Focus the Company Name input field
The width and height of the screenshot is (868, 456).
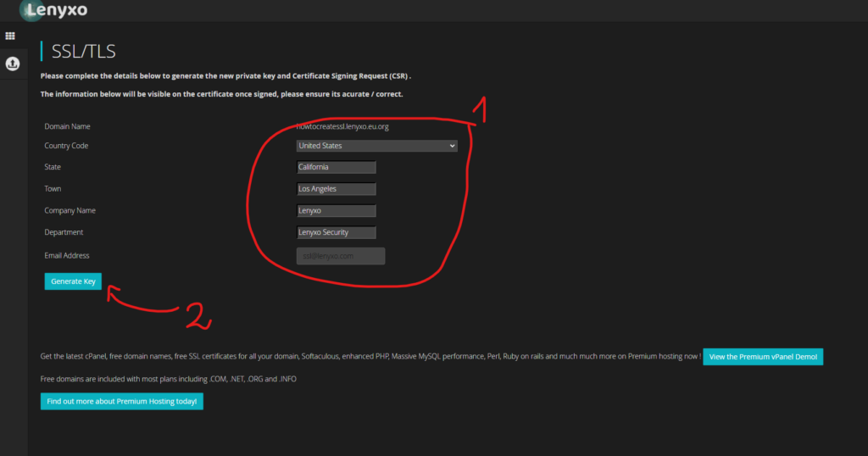click(336, 211)
